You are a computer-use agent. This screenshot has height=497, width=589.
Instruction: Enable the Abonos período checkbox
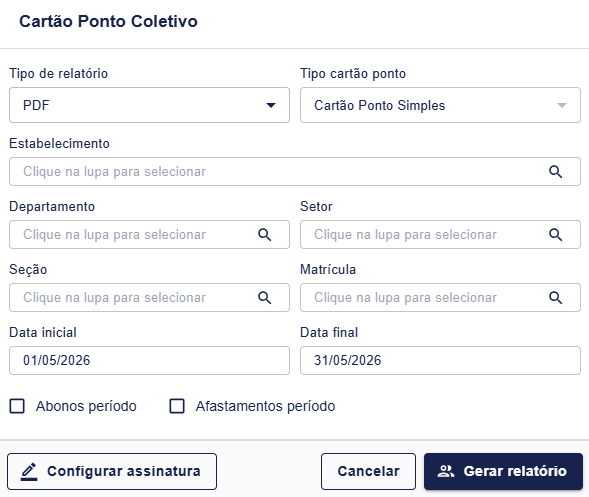coord(17,406)
